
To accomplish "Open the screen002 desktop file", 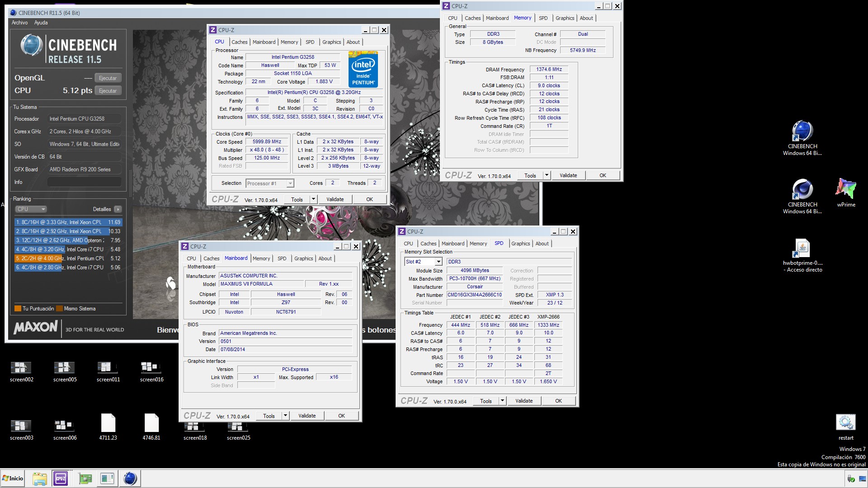I will (21, 372).
